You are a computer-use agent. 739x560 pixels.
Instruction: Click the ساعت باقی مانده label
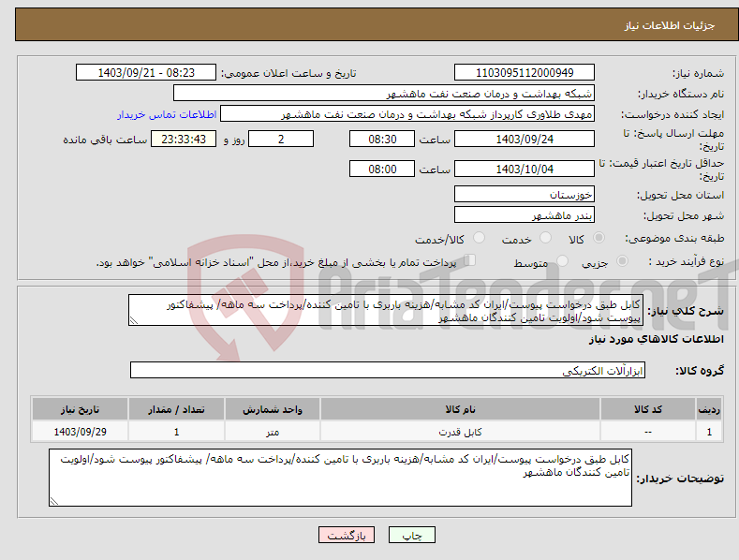(105, 140)
